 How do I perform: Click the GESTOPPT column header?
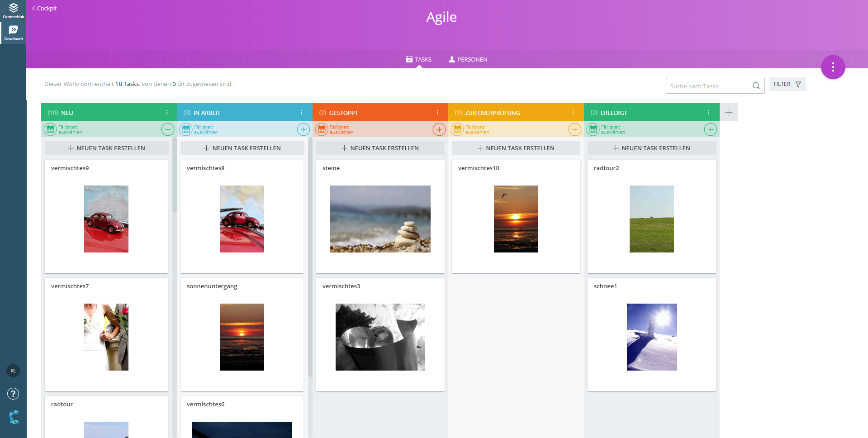pyautogui.click(x=380, y=112)
